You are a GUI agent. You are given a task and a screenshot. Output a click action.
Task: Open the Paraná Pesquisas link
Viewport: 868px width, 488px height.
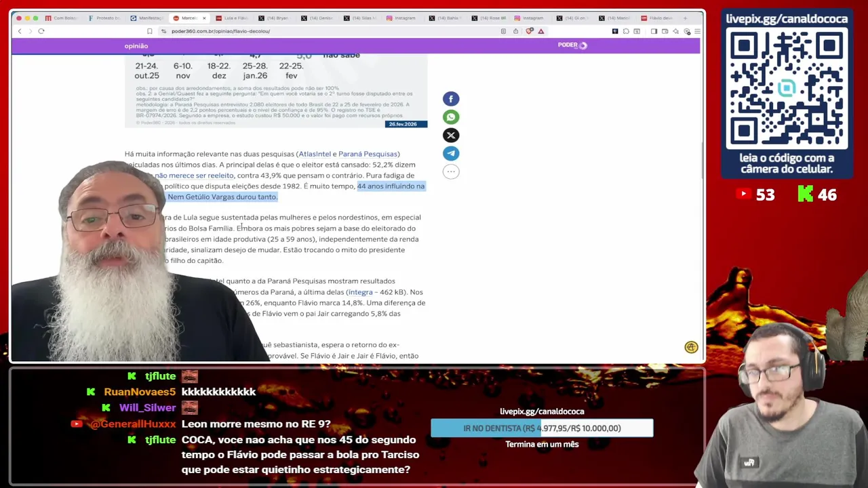[368, 154]
